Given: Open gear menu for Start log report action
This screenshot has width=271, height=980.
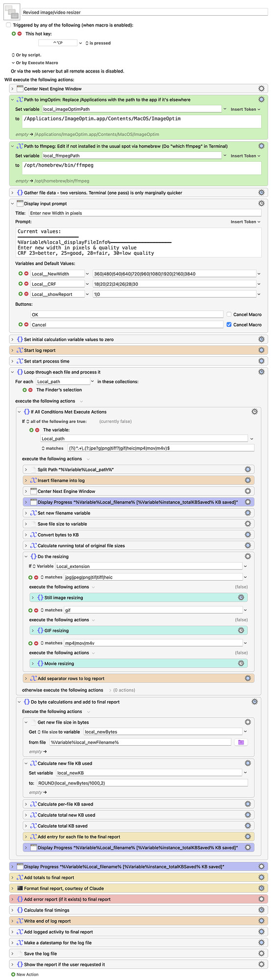Looking at the screenshot, I should tap(261, 350).
